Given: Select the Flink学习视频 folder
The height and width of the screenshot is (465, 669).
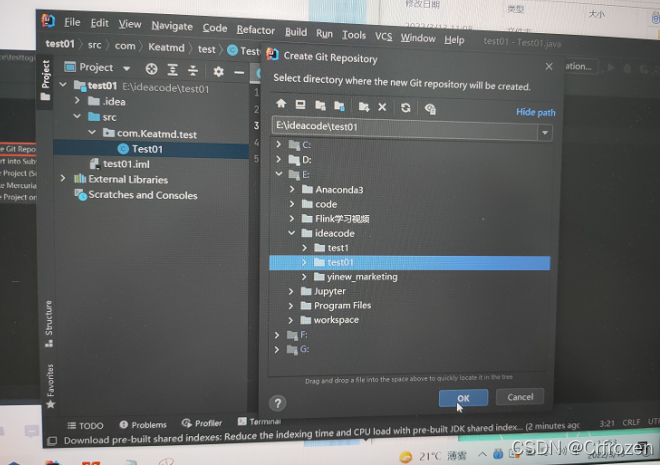Looking at the screenshot, I should click(x=336, y=219).
